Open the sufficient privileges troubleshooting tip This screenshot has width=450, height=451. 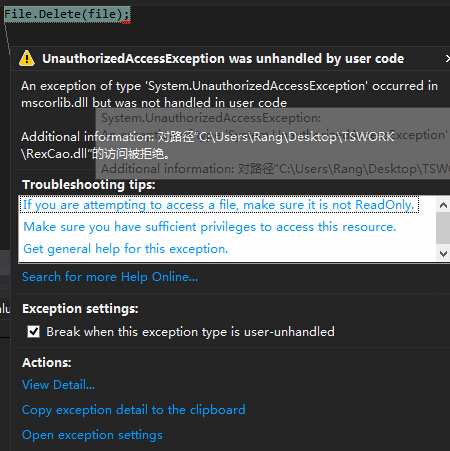[x=210, y=227]
